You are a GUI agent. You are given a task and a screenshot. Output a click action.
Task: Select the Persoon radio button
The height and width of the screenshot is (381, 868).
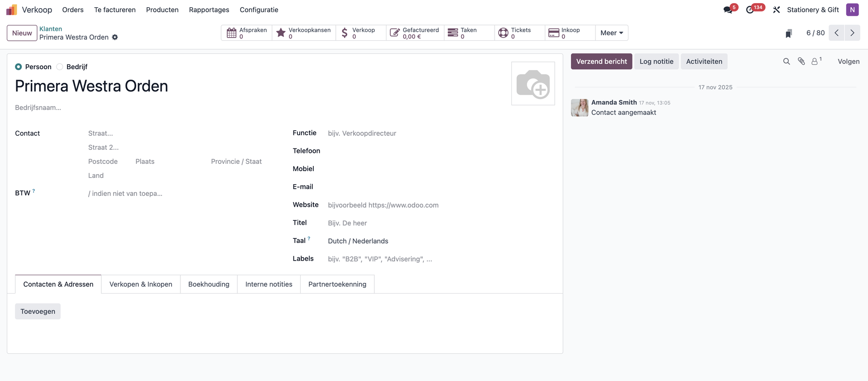pyautogui.click(x=19, y=67)
